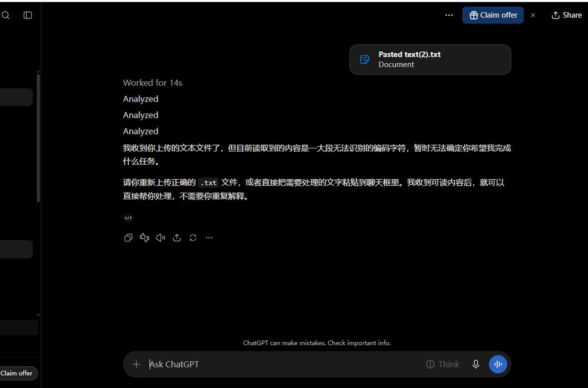Click the sidebar scrollbar thumb
Screen dimensions: 588x388
[38, 138]
